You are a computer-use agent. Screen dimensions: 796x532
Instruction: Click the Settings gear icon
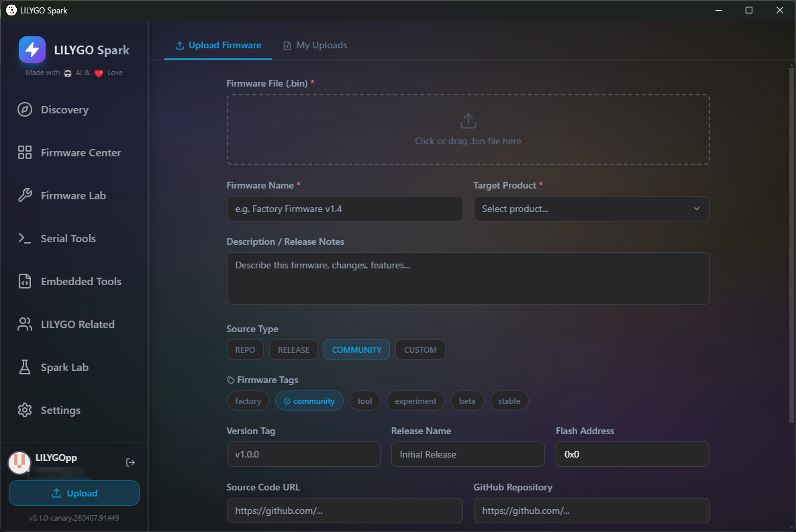25,411
